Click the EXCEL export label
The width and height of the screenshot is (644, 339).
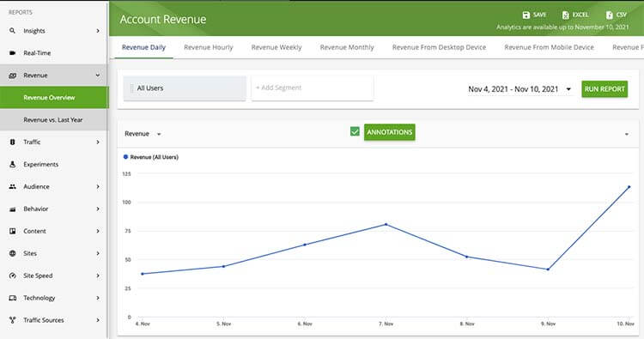pos(580,15)
